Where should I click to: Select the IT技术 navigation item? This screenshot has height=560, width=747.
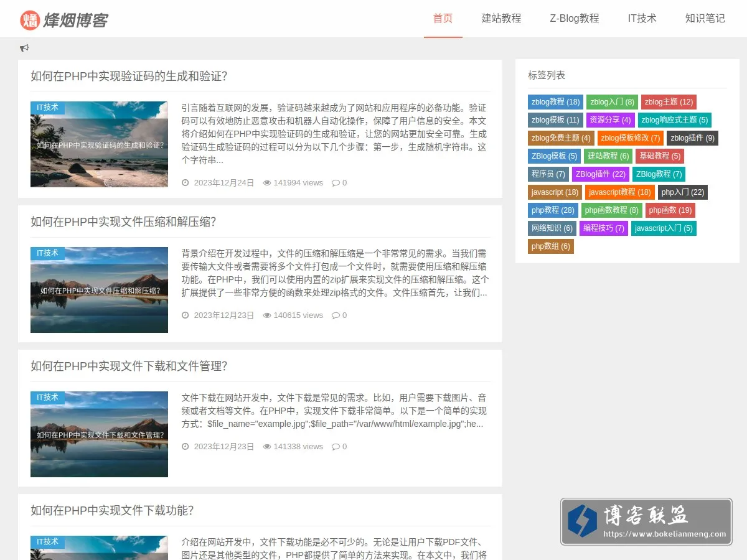[x=642, y=19]
